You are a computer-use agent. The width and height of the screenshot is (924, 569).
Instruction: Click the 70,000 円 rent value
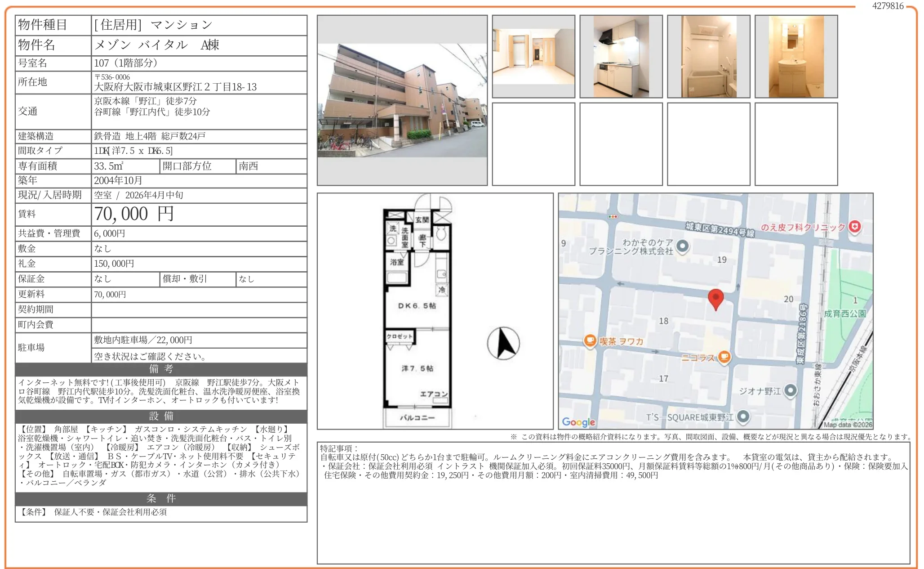click(x=133, y=214)
